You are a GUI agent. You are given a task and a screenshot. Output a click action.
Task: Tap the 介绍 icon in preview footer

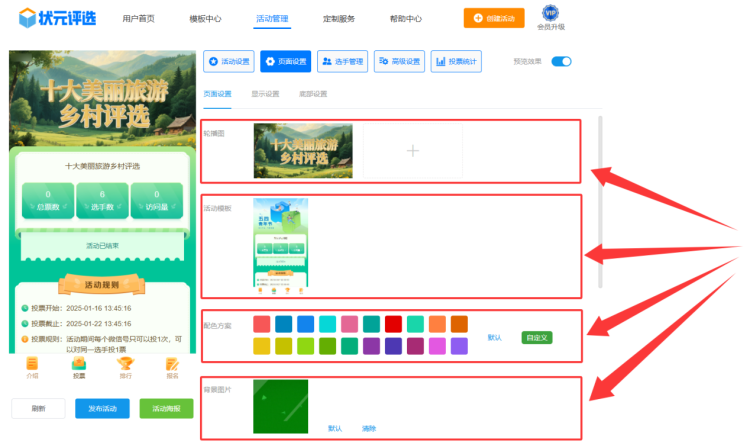[32, 367]
